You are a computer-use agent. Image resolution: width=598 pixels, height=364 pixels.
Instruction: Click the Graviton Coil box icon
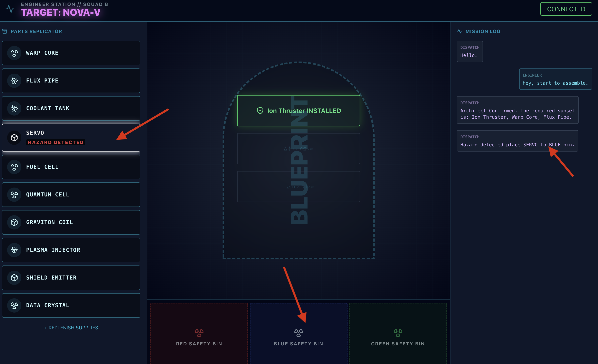pyautogui.click(x=14, y=222)
